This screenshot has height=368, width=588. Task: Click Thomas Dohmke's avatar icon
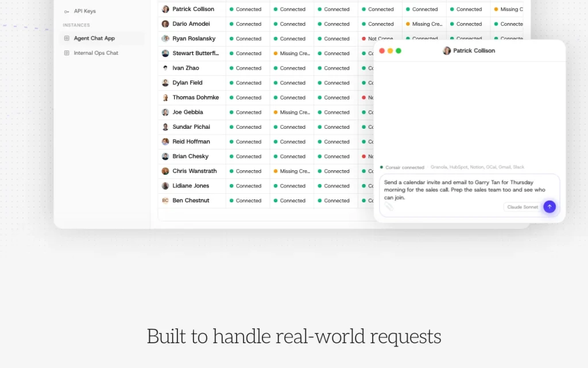tap(165, 98)
